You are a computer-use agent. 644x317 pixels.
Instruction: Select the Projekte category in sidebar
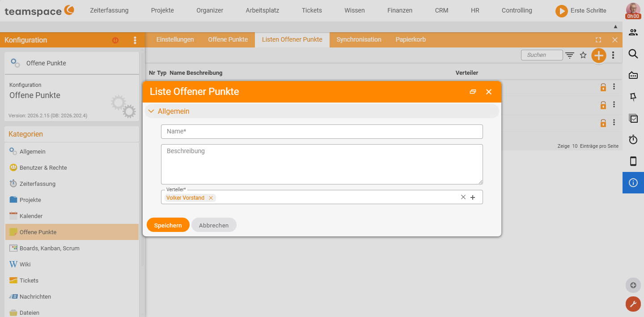click(x=72, y=200)
